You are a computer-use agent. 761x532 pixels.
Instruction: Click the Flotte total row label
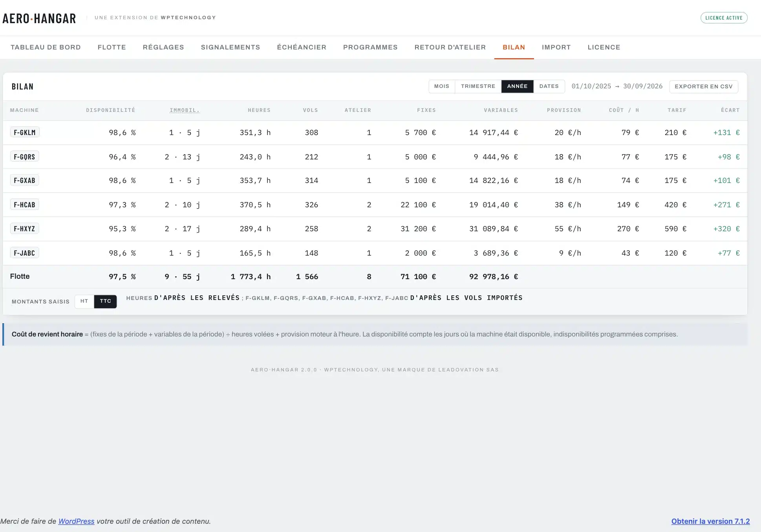(x=20, y=276)
